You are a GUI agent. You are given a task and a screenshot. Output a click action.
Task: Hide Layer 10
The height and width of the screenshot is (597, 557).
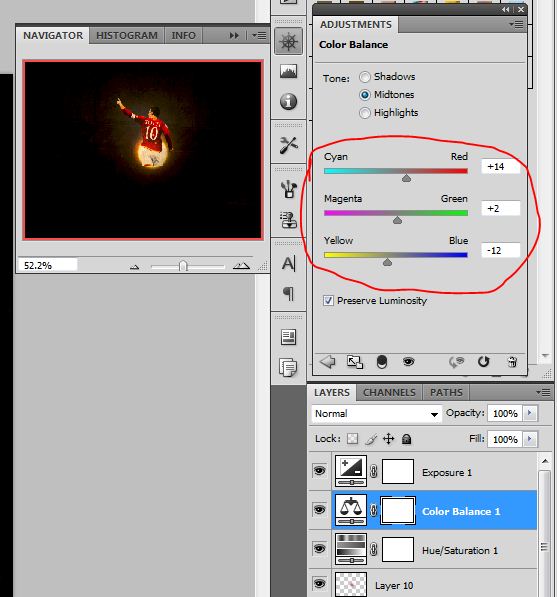[x=319, y=583]
